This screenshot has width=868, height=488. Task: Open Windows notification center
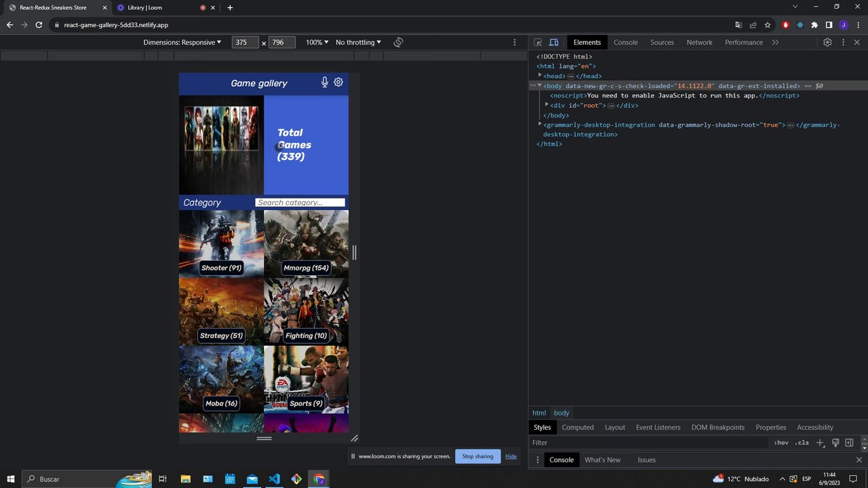[x=853, y=479]
